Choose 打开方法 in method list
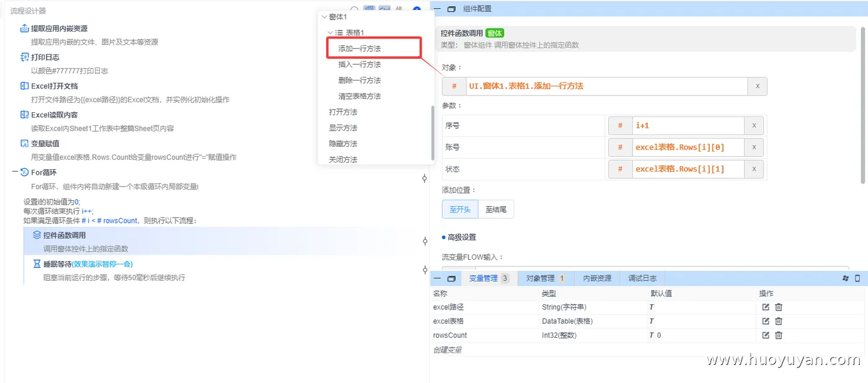 coord(343,112)
